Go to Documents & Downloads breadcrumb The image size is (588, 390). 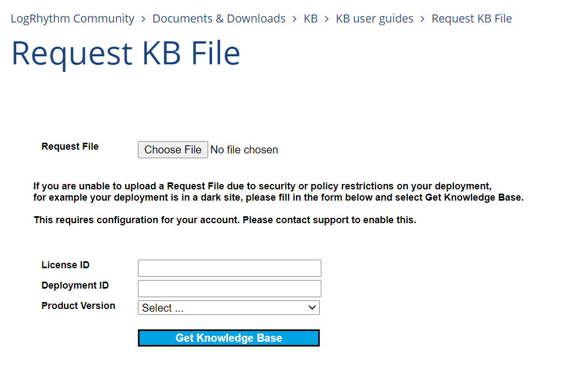(x=219, y=19)
